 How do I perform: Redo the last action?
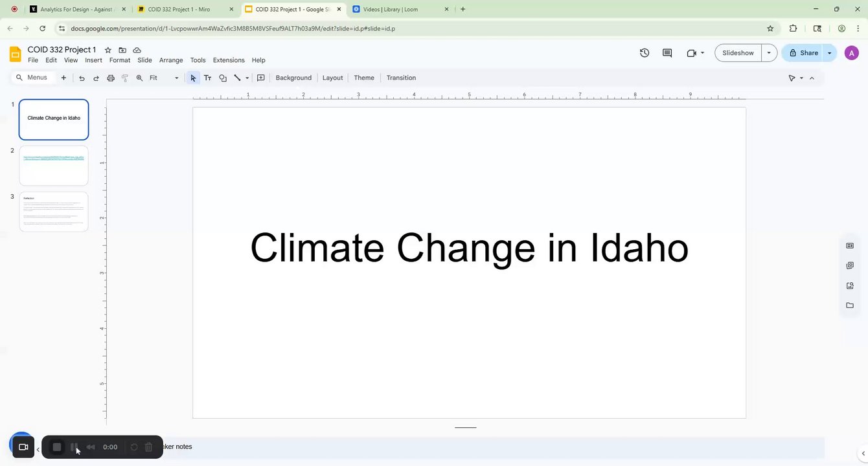click(x=96, y=78)
